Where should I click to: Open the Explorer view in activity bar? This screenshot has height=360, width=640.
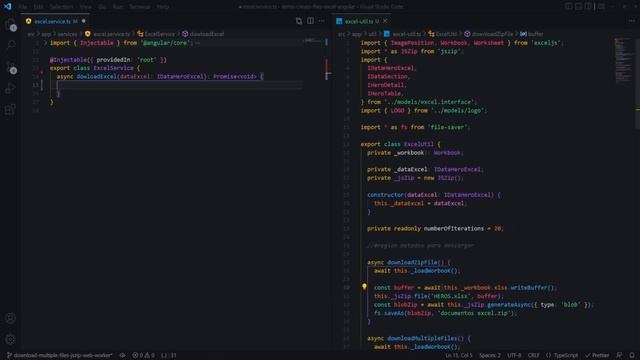tap(11, 24)
